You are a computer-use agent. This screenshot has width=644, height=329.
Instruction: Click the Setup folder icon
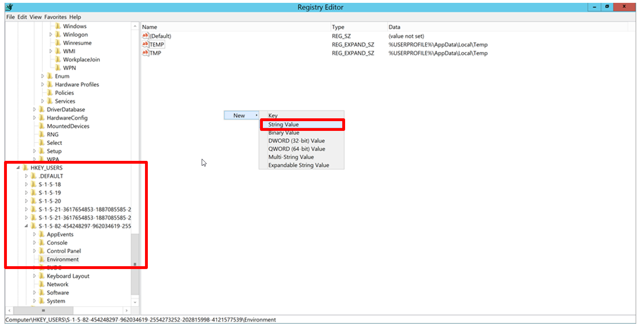click(42, 151)
